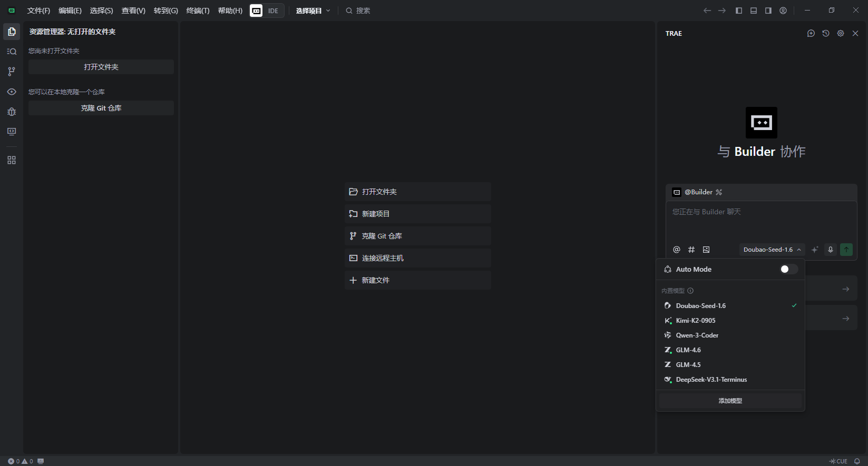Viewport: 868px width, 466px height.
Task: Start a new chat in TRAE panel
Action: click(x=811, y=33)
